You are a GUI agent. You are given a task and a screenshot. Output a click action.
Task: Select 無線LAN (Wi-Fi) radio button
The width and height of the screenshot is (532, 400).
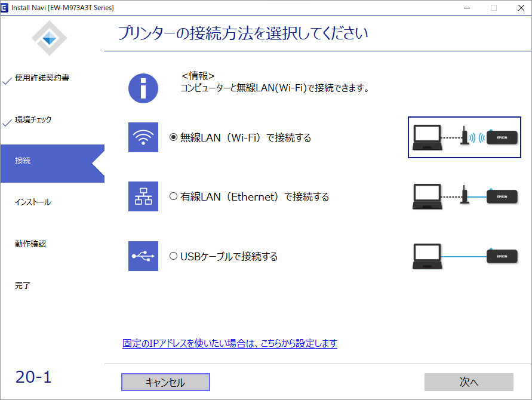pyautogui.click(x=174, y=137)
